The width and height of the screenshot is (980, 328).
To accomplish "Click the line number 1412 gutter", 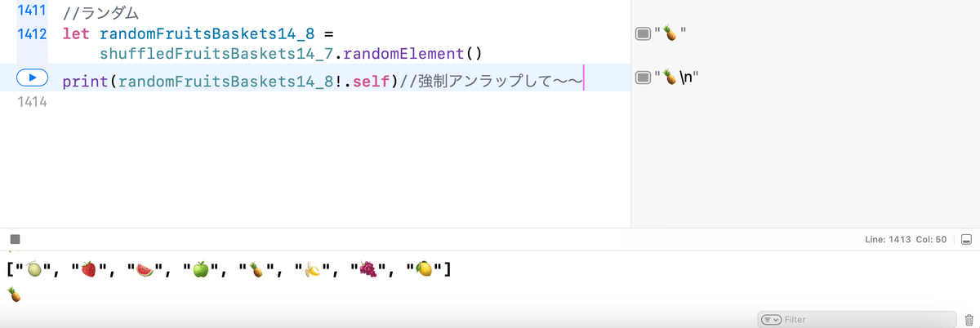I will click(x=31, y=33).
